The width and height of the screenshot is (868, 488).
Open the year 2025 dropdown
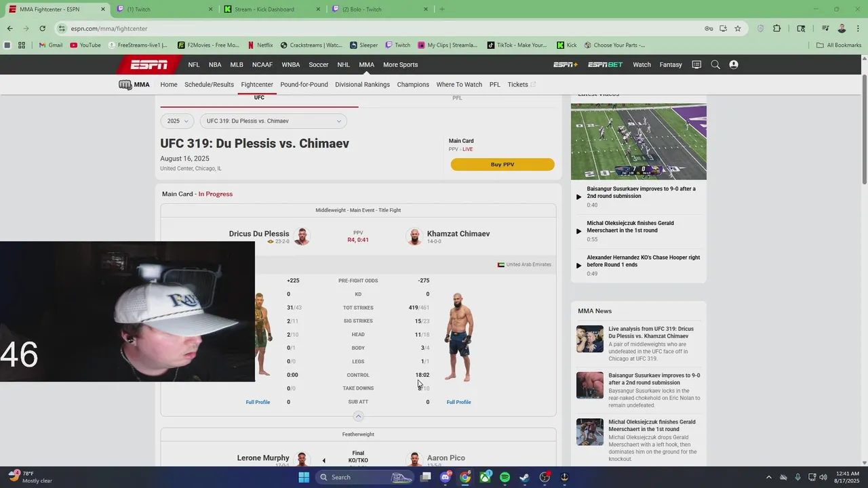coord(178,121)
